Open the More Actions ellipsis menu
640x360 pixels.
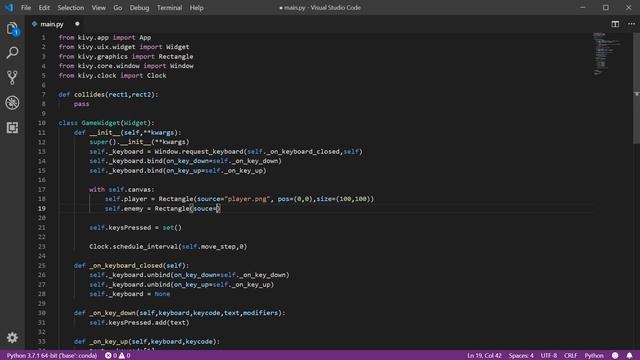pos(631,24)
